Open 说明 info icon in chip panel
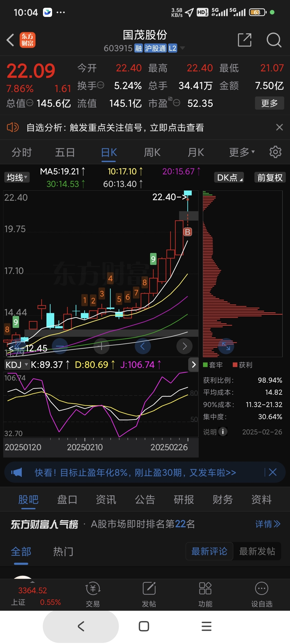 point(223,431)
